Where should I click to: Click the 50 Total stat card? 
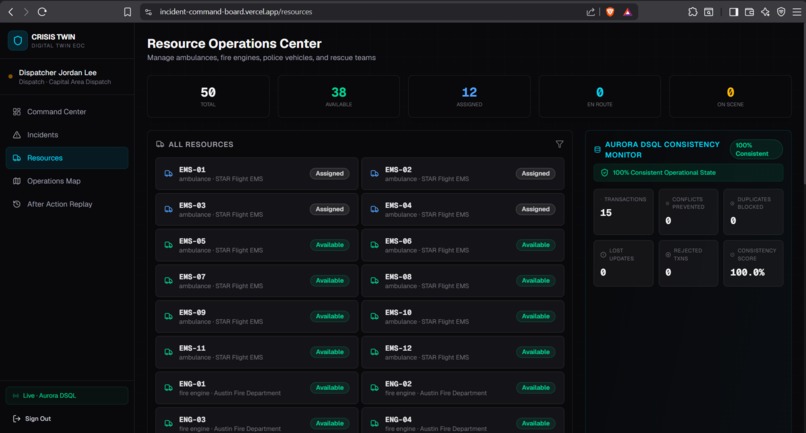(208, 97)
